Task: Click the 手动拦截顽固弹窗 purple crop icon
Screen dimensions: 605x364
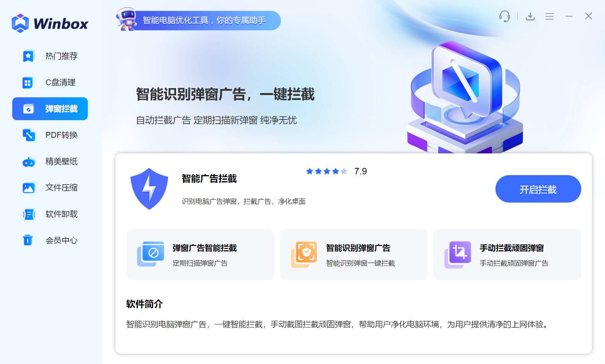Action: (x=458, y=254)
